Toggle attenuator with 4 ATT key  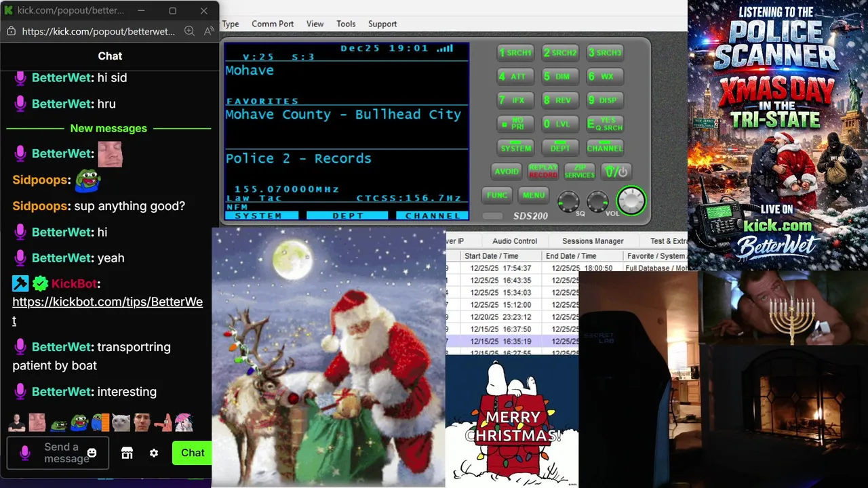click(515, 77)
